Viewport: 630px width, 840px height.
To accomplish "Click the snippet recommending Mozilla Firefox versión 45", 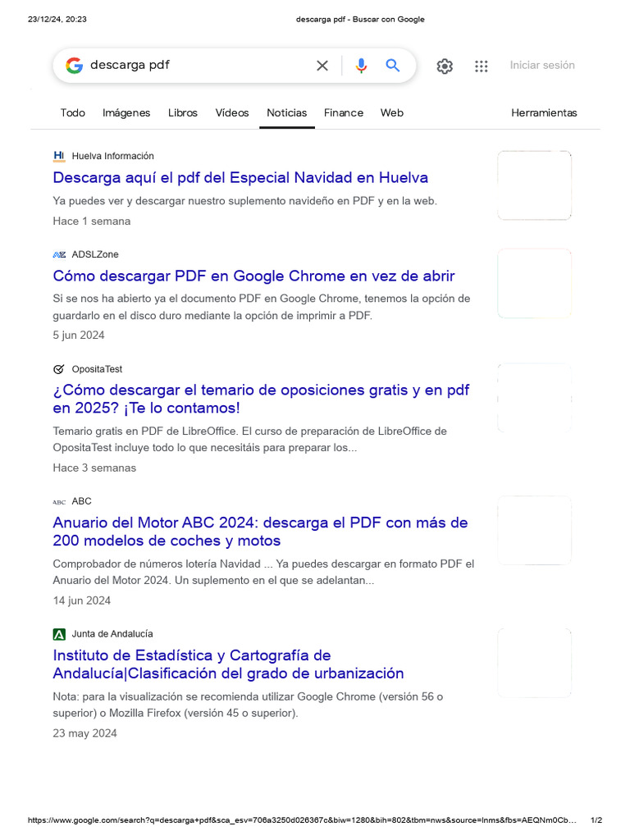I will tap(248, 705).
